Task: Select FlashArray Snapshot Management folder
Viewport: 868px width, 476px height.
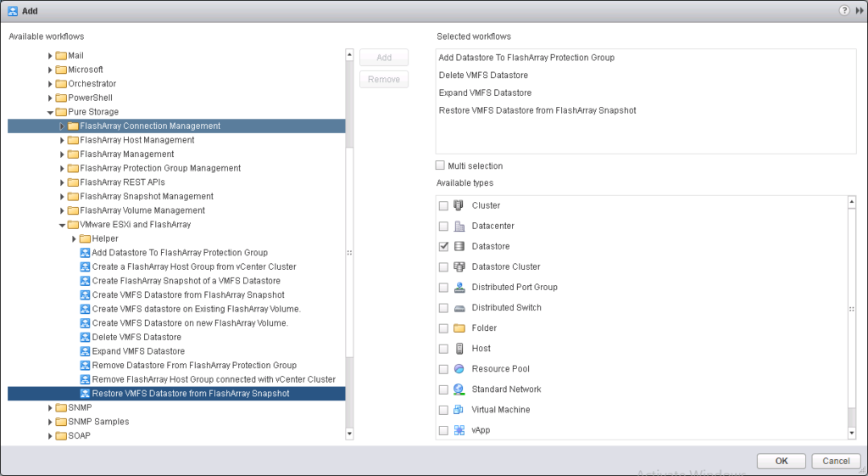Action: coord(146,196)
